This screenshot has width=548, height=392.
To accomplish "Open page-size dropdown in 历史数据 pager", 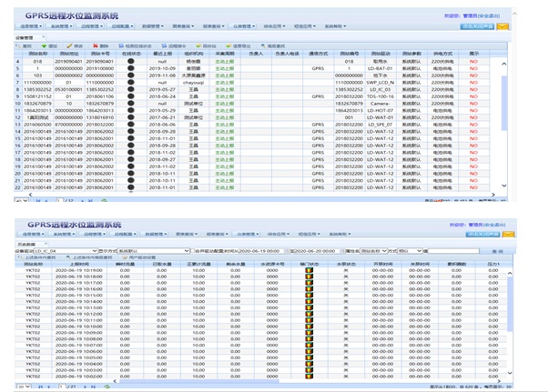I will (24, 387).
